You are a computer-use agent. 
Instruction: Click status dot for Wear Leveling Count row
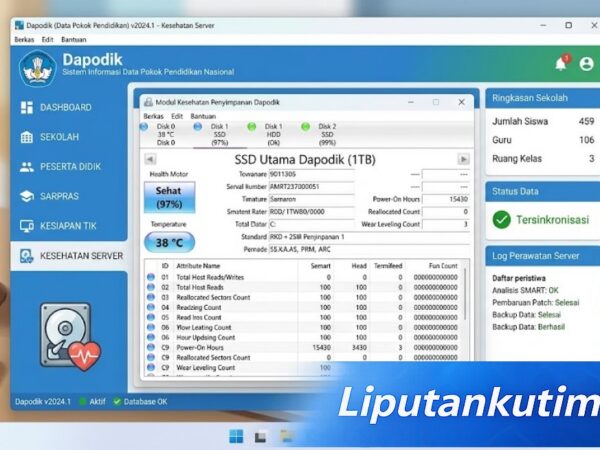coord(151,367)
